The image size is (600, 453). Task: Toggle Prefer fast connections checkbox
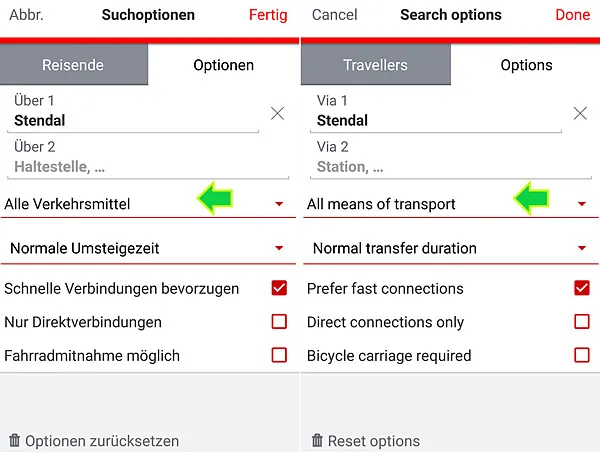[x=582, y=288]
